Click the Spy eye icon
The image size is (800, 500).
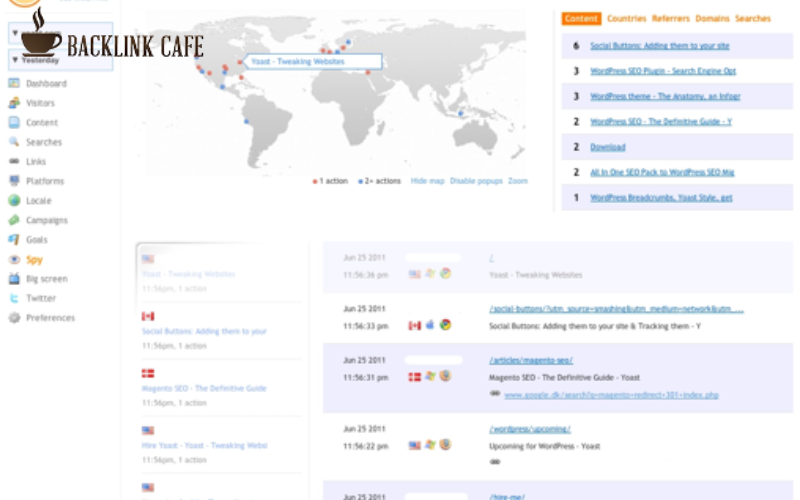click(x=14, y=259)
